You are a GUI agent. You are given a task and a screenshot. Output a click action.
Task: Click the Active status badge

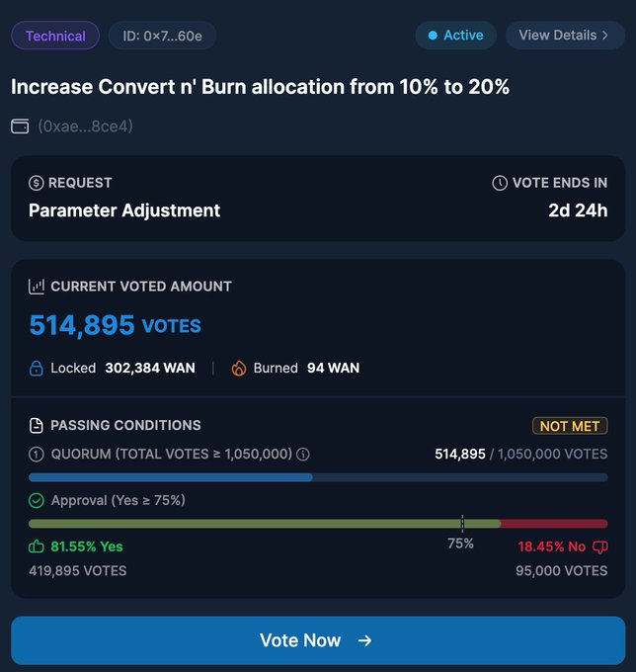pyautogui.click(x=455, y=36)
